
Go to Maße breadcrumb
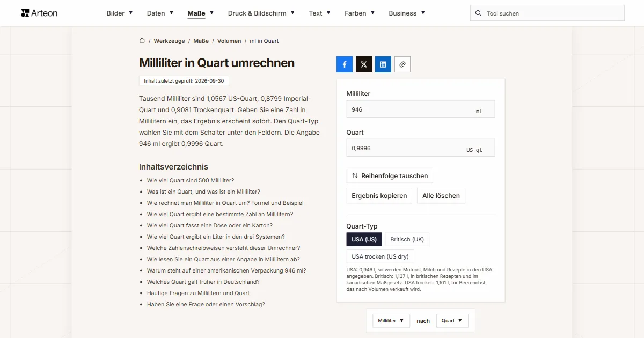tap(201, 41)
